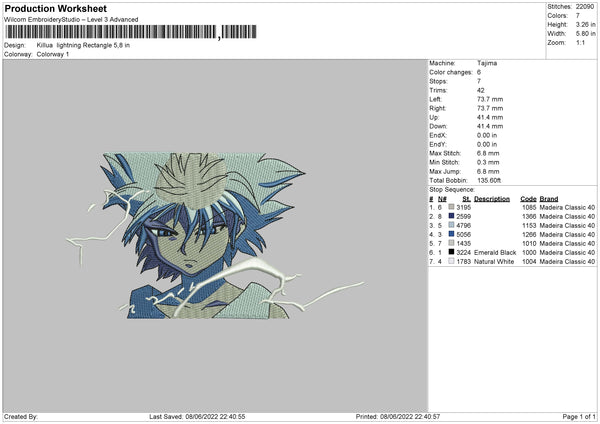The image size is (600, 424).
Task: Click the Width value 5.80 in
Action: (x=585, y=34)
